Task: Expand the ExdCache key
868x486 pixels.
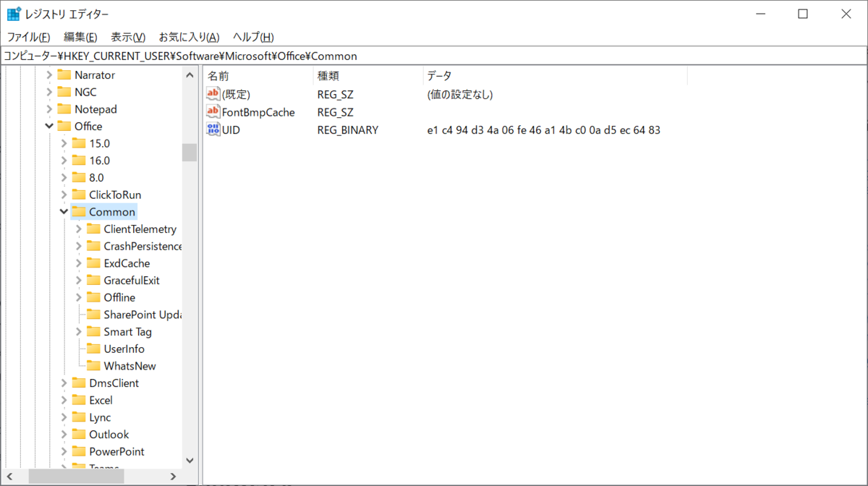Action: click(x=78, y=263)
